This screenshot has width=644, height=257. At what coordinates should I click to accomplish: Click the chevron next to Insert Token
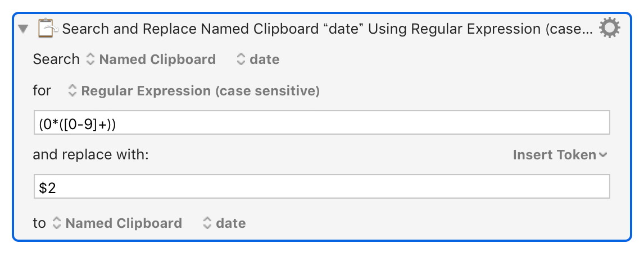click(603, 155)
